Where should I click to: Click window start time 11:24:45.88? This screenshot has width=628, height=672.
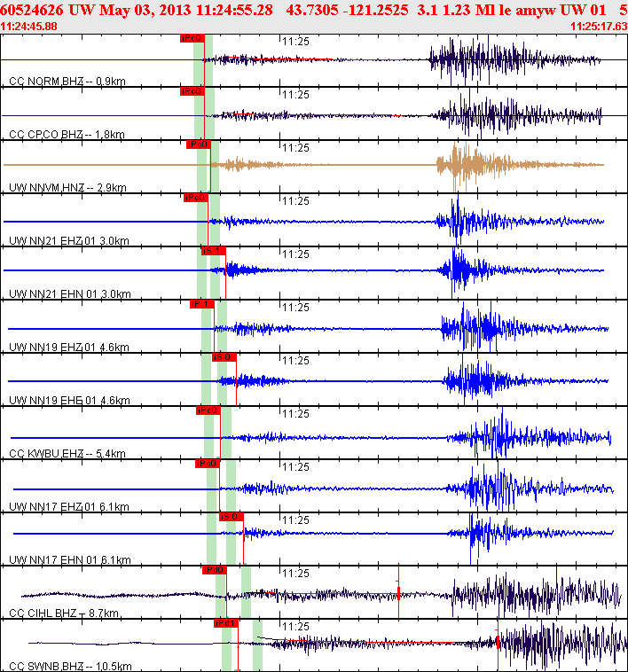[x=28, y=26]
